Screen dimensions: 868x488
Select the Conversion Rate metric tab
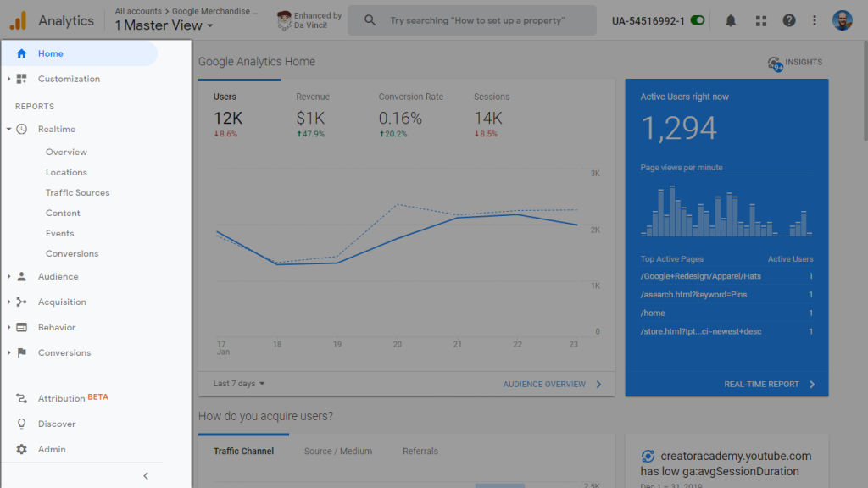tap(411, 116)
